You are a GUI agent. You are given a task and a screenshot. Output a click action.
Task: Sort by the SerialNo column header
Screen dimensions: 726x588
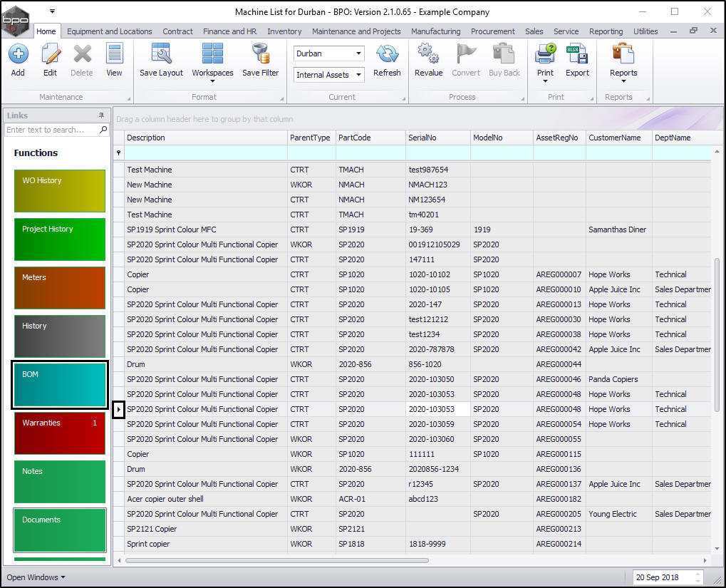click(437, 138)
